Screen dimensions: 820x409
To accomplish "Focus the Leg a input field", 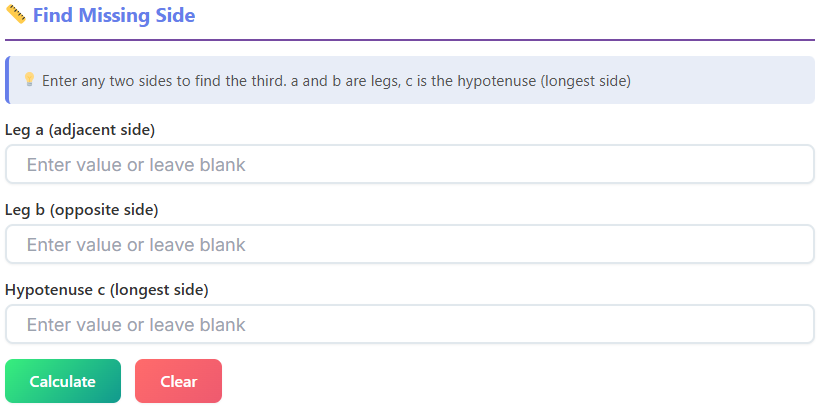I will tap(410, 165).
